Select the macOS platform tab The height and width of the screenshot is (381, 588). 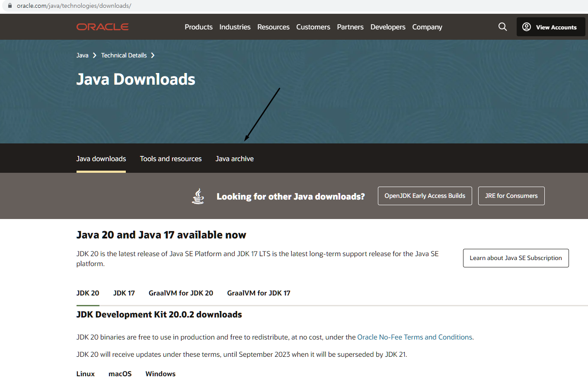click(120, 374)
